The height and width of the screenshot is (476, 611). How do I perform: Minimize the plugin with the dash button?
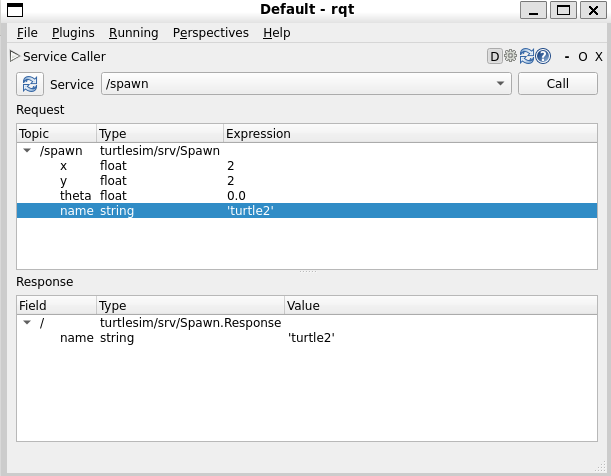(566, 57)
